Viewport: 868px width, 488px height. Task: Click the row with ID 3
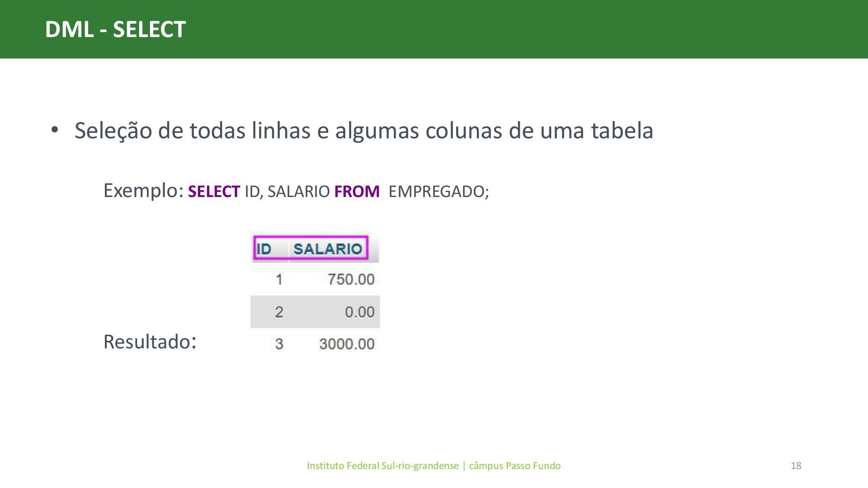315,344
